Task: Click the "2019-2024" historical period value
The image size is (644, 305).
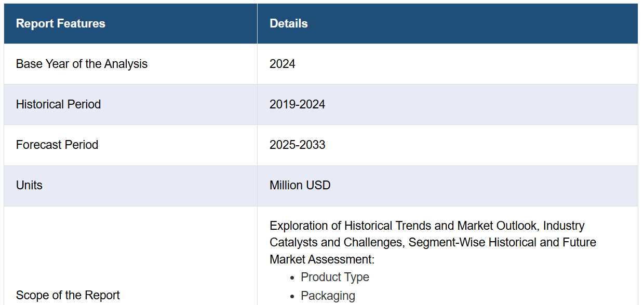Action: coord(297,104)
